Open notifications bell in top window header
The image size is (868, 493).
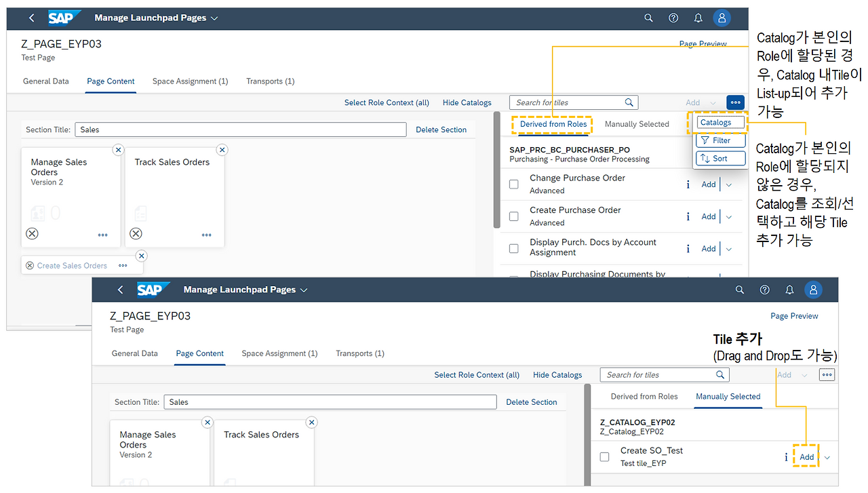click(x=698, y=18)
